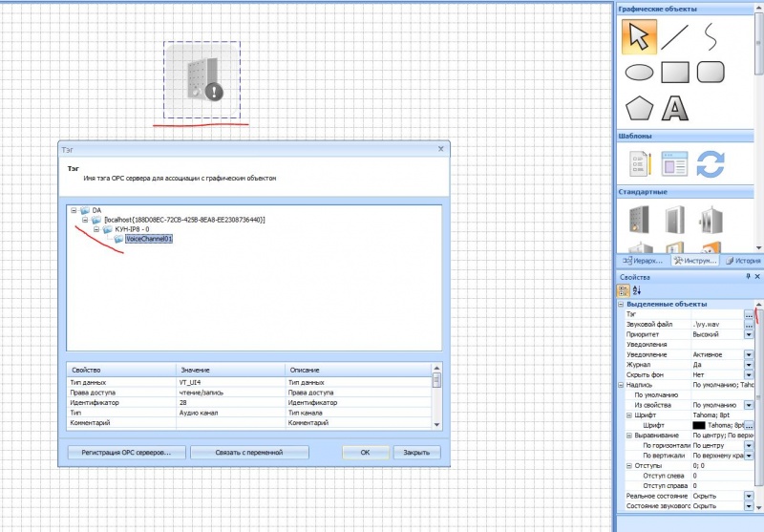This screenshot has height=532, width=764.
Task: Open the Приоритет dropdown
Action: point(749,335)
